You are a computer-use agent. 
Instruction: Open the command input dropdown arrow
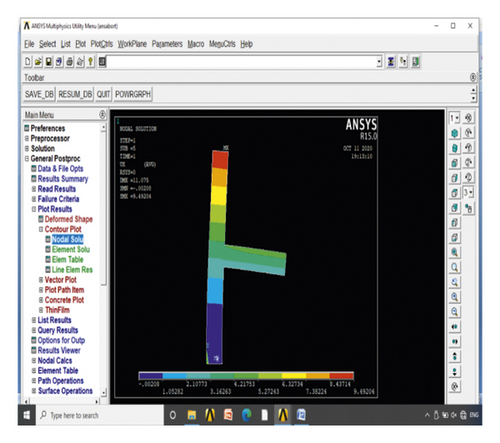(379, 62)
